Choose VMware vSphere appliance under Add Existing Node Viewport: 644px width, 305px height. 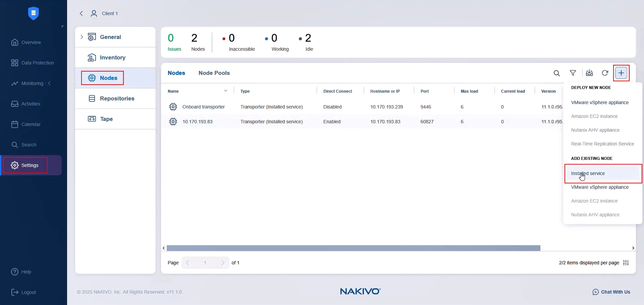coord(600,187)
